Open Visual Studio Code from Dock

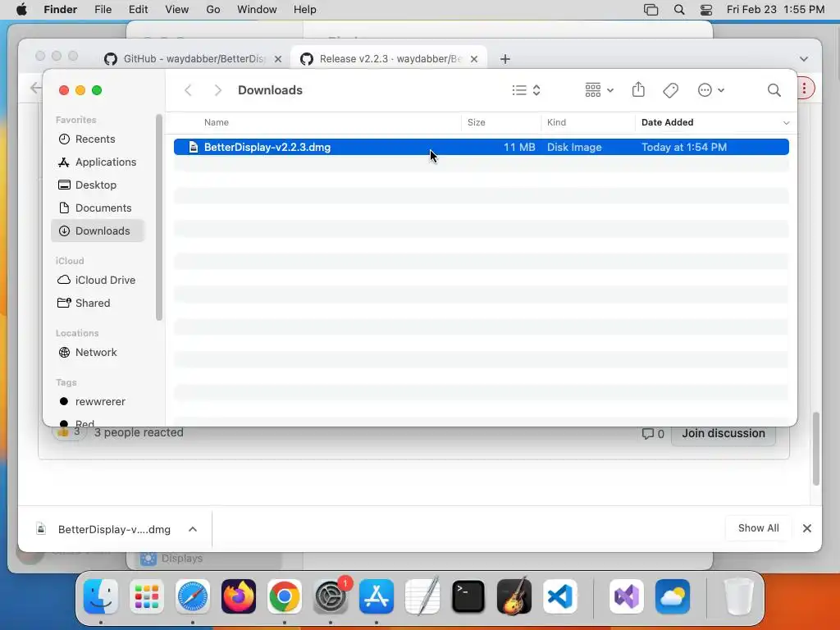[x=560, y=596]
